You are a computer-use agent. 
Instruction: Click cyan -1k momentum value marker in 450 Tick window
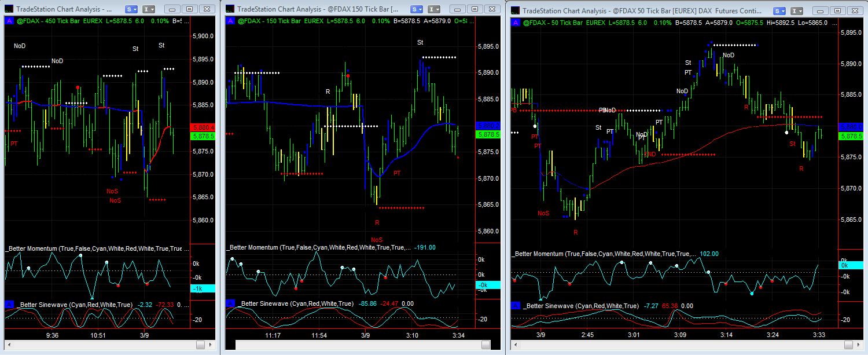[203, 288]
